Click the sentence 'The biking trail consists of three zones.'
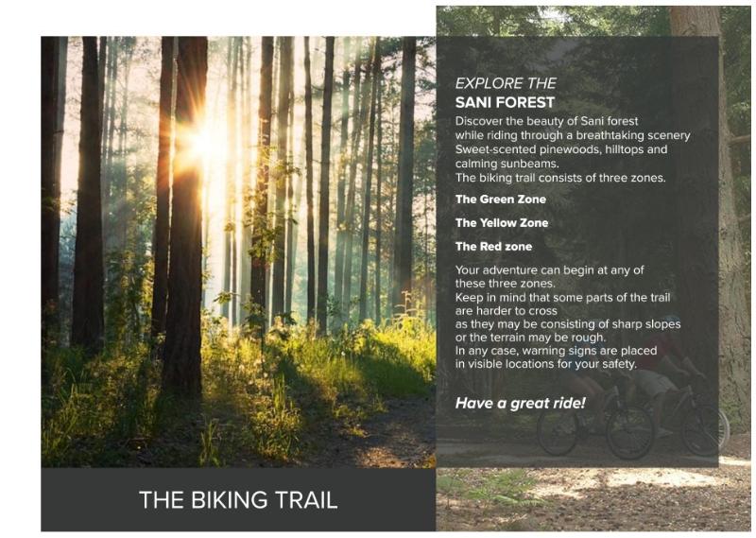The width and height of the screenshot is (756, 538). [x=560, y=178]
